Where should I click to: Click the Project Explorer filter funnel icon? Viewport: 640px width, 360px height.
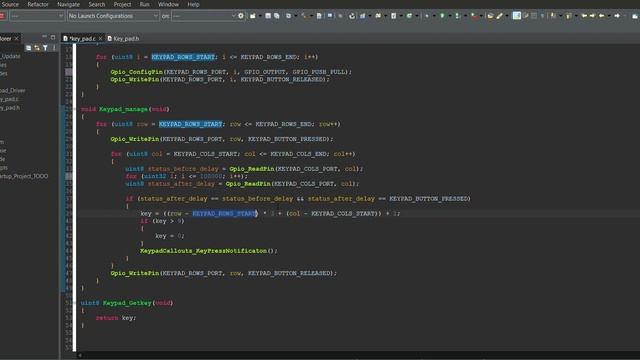(x=45, y=48)
